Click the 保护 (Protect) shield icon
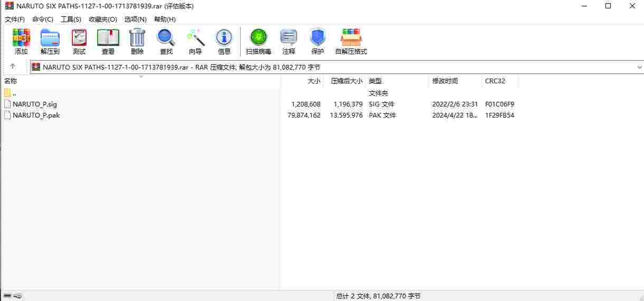Image resolution: width=644 pixels, height=301 pixels. point(318,41)
